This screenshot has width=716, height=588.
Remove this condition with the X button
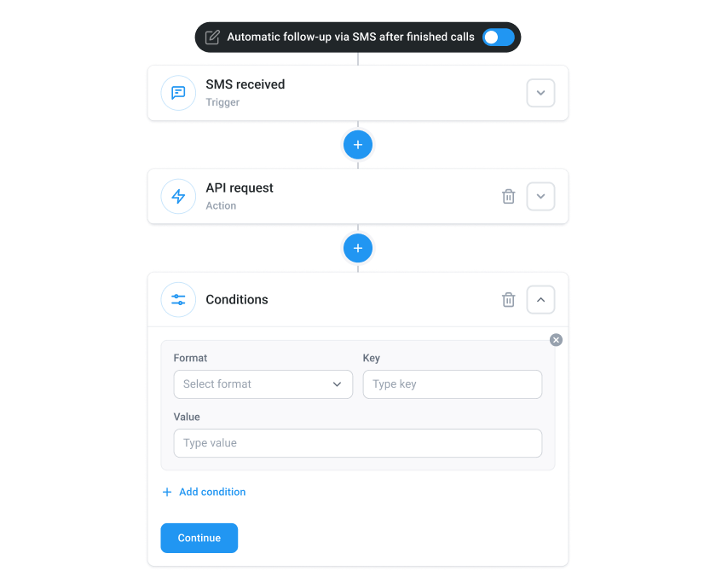(x=556, y=340)
